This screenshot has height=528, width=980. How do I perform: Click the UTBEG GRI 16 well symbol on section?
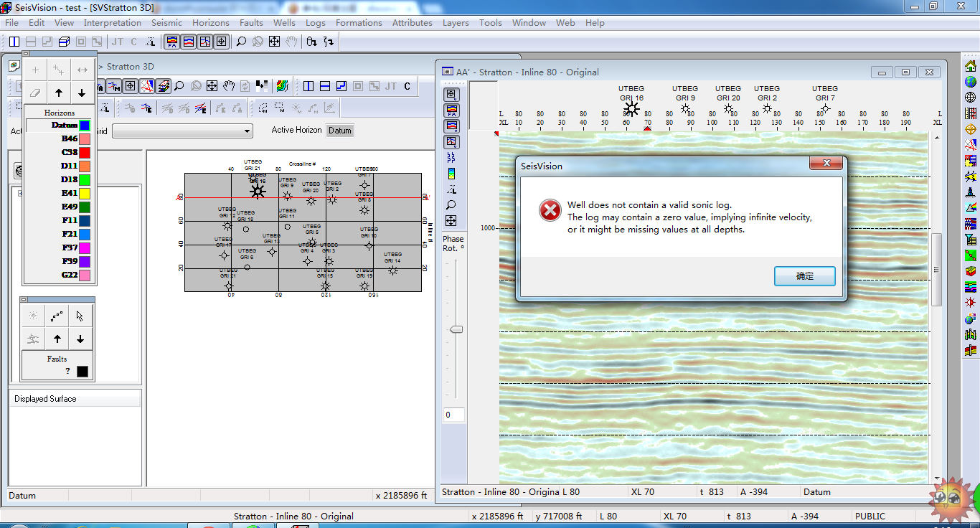coord(631,109)
